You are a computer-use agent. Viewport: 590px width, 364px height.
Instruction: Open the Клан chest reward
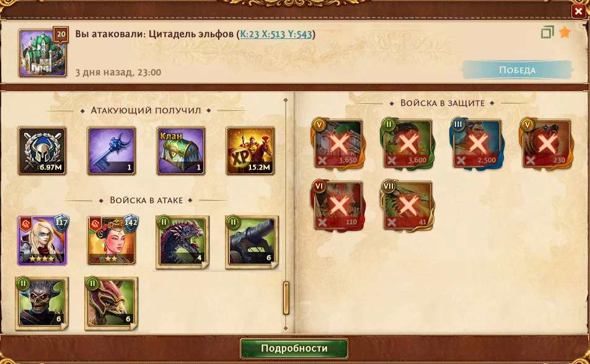coord(180,151)
